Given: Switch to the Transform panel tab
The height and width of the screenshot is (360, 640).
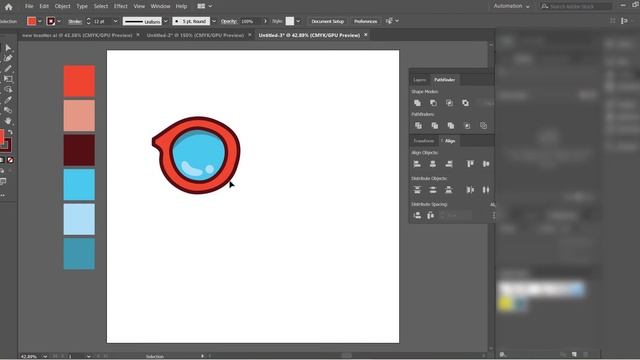Looking at the screenshot, I should [x=424, y=141].
